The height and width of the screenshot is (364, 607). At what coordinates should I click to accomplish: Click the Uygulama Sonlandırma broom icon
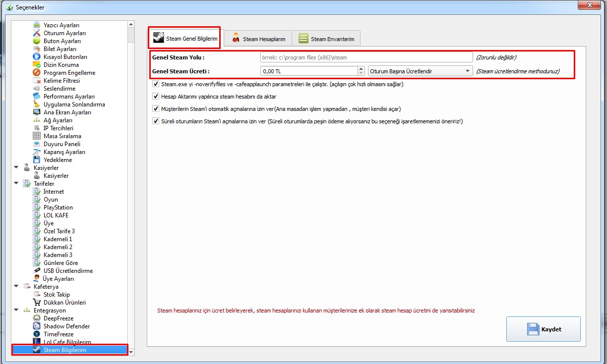coord(37,104)
